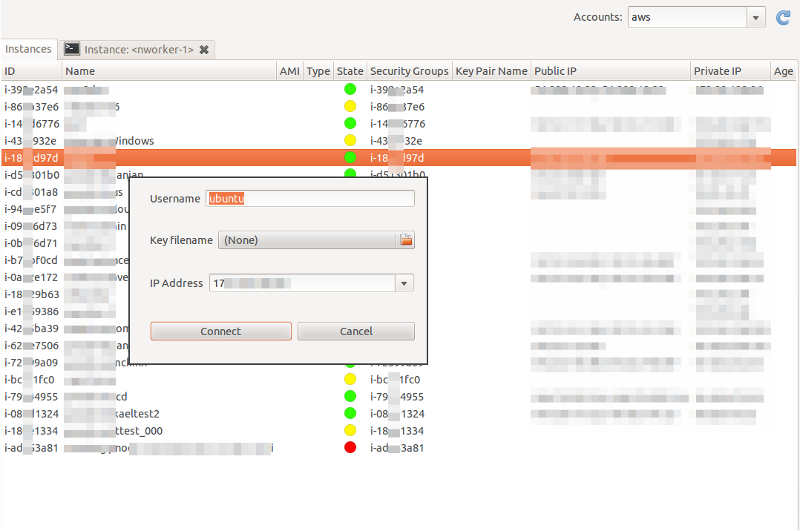The image size is (800, 531).
Task: Open the Instance nworker-1 tab
Action: [x=139, y=49]
